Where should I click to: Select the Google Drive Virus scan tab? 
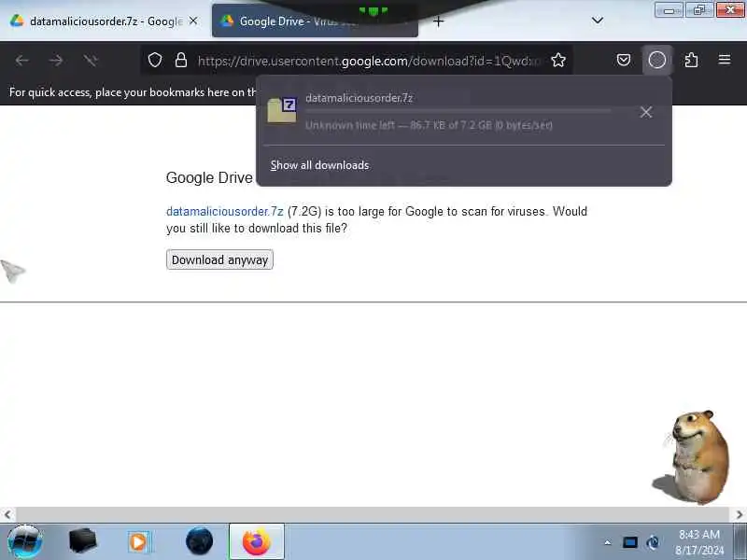click(x=315, y=21)
